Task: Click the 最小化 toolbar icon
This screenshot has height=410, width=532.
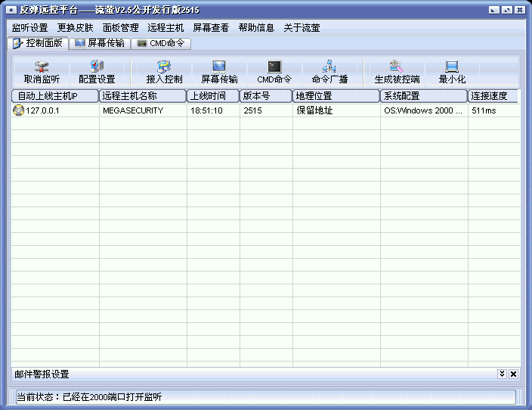Action: (x=452, y=71)
